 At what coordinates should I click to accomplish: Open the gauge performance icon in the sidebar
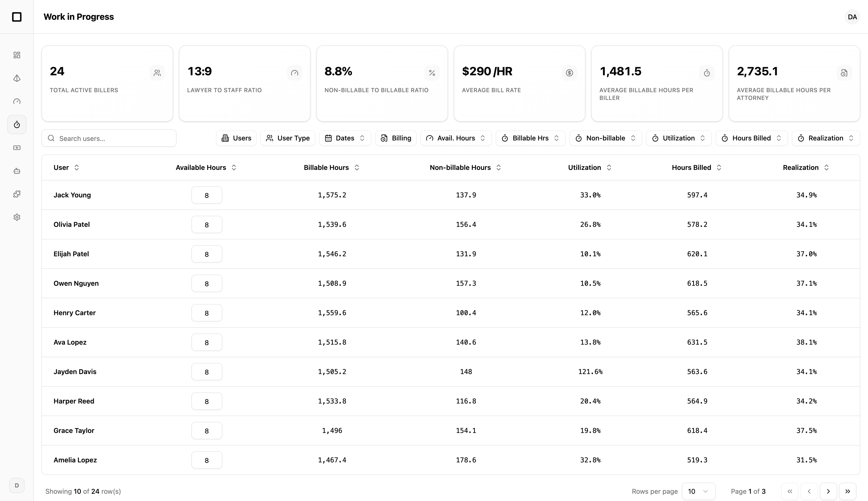coord(17,102)
